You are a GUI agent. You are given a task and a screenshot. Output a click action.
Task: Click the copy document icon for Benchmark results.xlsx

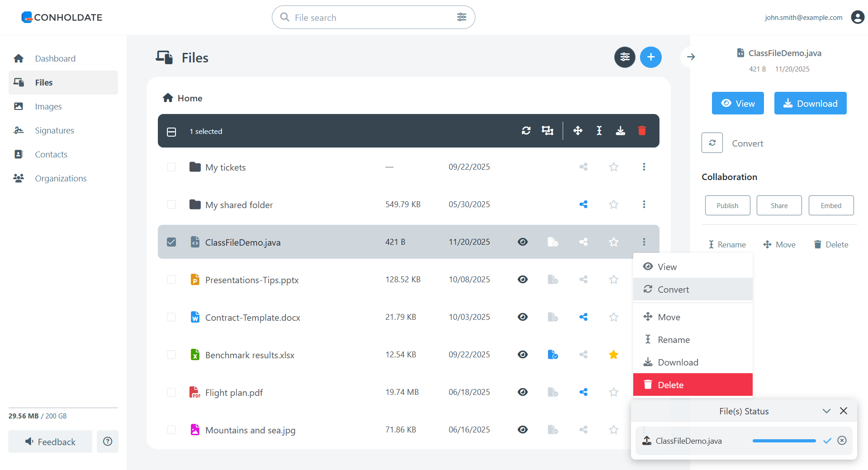coord(553,355)
